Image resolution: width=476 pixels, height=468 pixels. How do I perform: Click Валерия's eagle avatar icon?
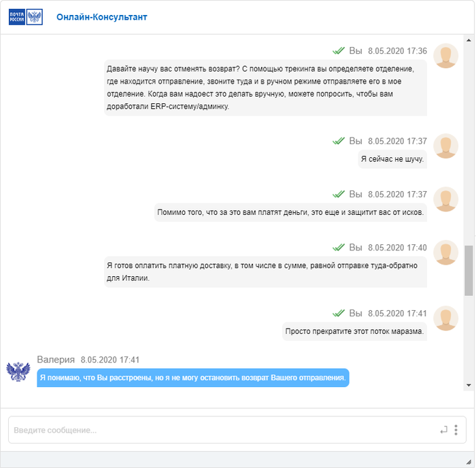pyautogui.click(x=18, y=371)
